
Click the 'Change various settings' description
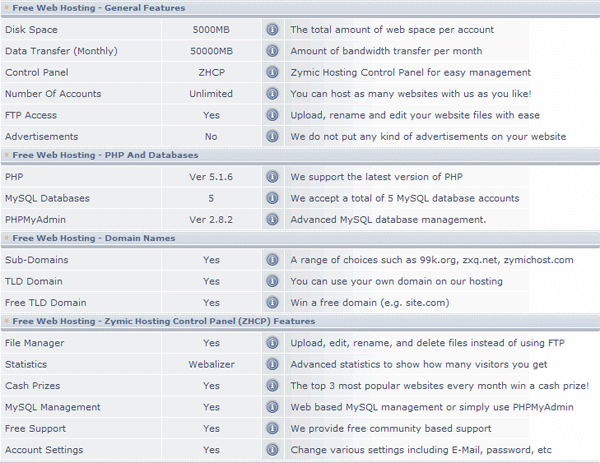[421, 450]
